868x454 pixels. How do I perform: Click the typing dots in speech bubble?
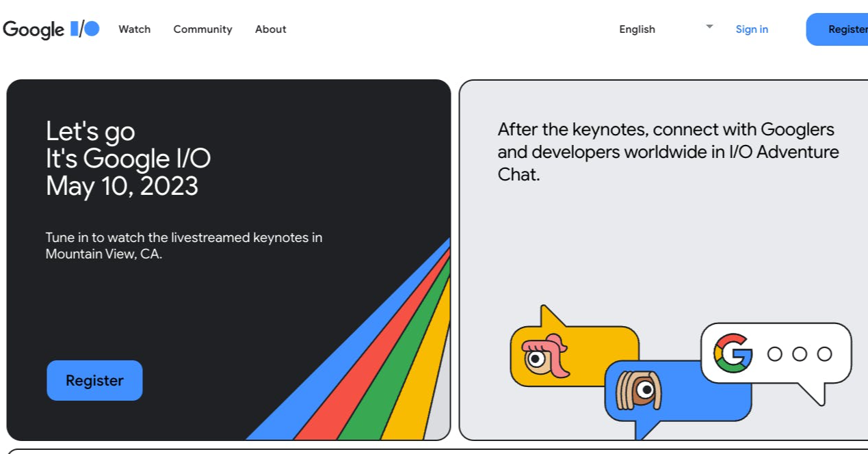[800, 353]
